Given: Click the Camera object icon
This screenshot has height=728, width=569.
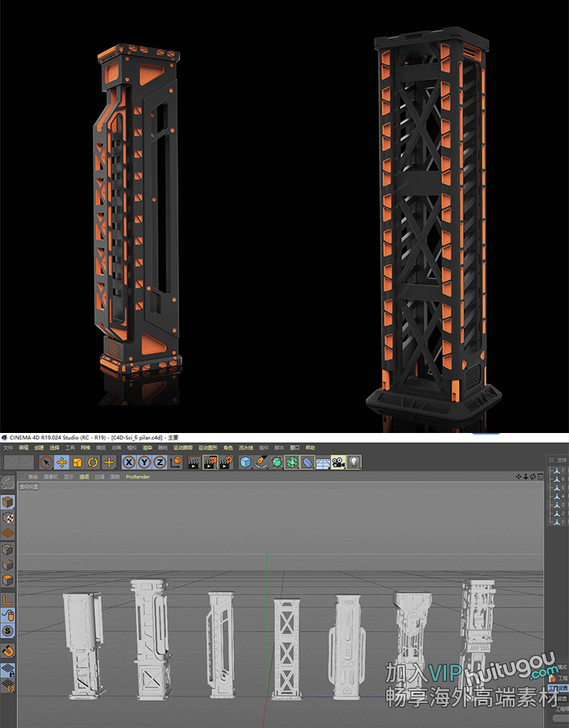Looking at the screenshot, I should pyautogui.click(x=338, y=462).
